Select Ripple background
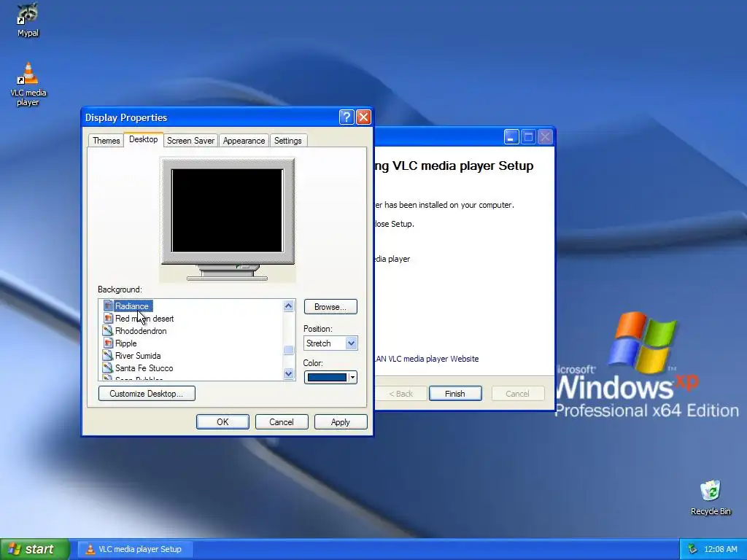 pos(125,343)
